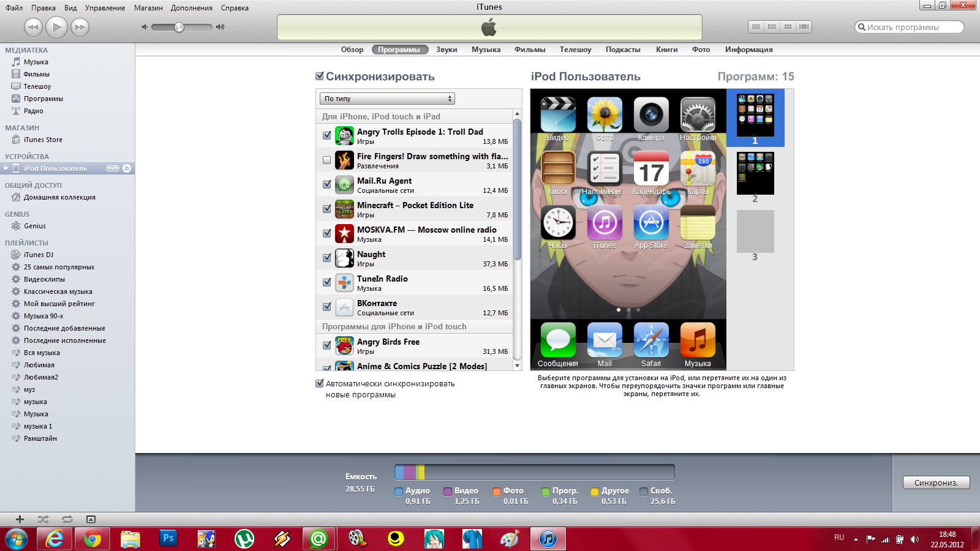Click the Киоск newsstand icon
This screenshot has width=980, height=551.
558,168
